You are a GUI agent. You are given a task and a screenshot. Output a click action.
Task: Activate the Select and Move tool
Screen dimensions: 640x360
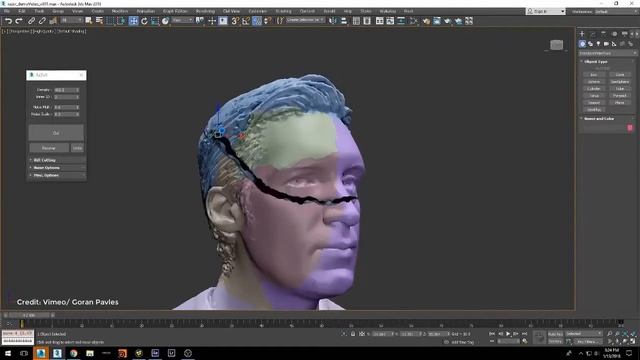[x=133, y=21]
